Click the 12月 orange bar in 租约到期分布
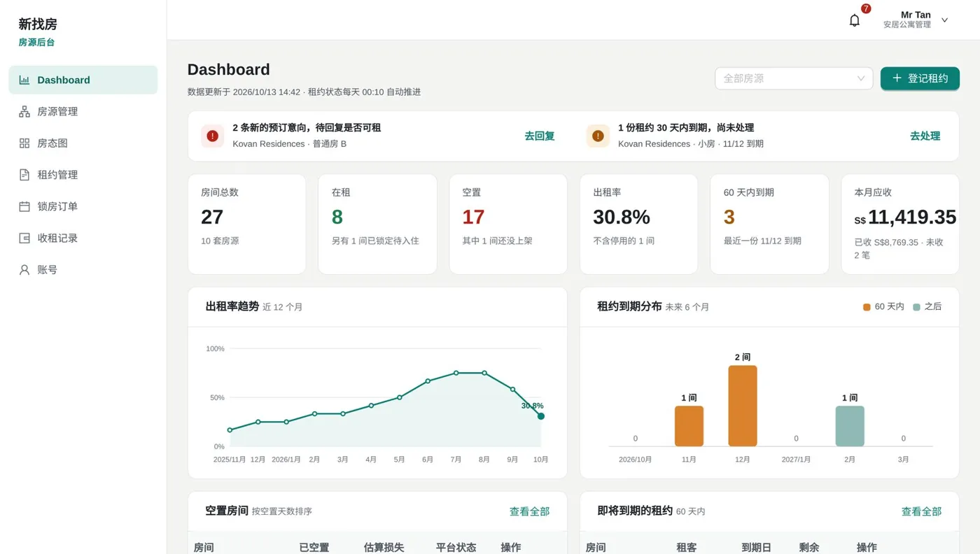Screen dimensions: 980x554 point(743,406)
